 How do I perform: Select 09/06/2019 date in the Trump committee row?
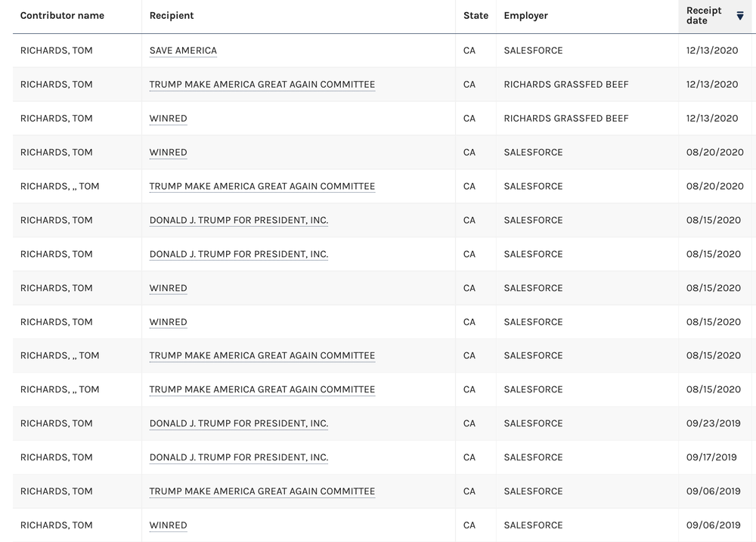coord(714,491)
